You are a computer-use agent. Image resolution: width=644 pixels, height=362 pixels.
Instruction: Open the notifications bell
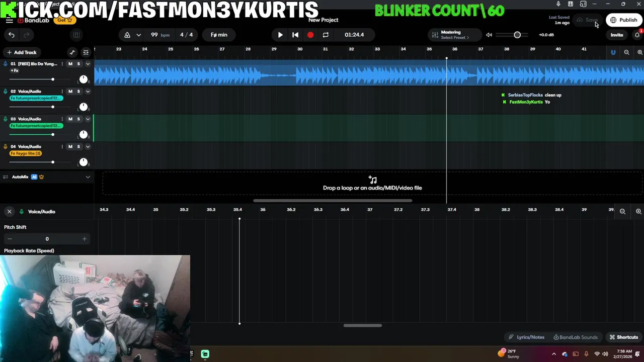point(637,35)
